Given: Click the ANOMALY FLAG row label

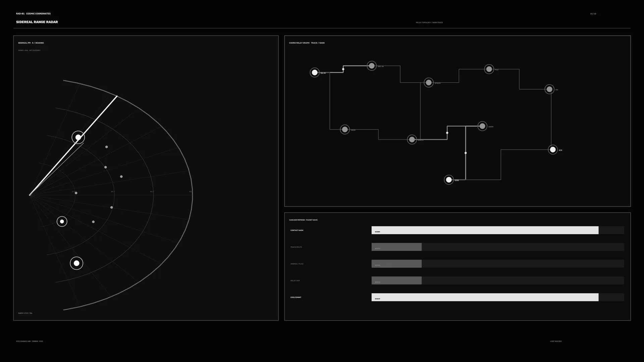Looking at the screenshot, I should pyautogui.click(x=297, y=264).
